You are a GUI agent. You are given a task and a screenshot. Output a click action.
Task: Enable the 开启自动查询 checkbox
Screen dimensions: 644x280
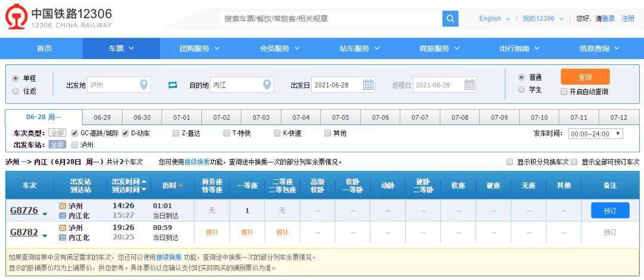pos(564,92)
